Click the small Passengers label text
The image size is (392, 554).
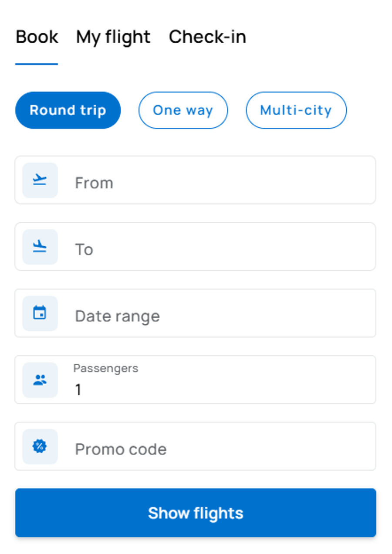tap(105, 368)
